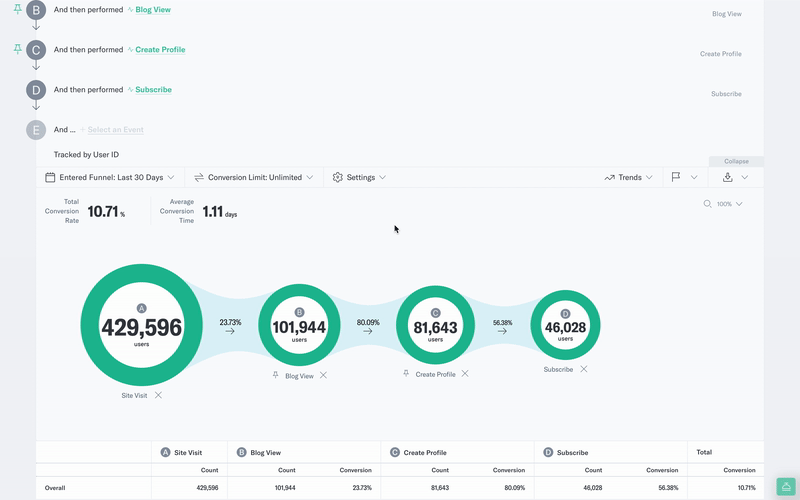Viewport: 800px width, 500px height.
Task: Click the right-side Create Profile label
Action: point(720,54)
